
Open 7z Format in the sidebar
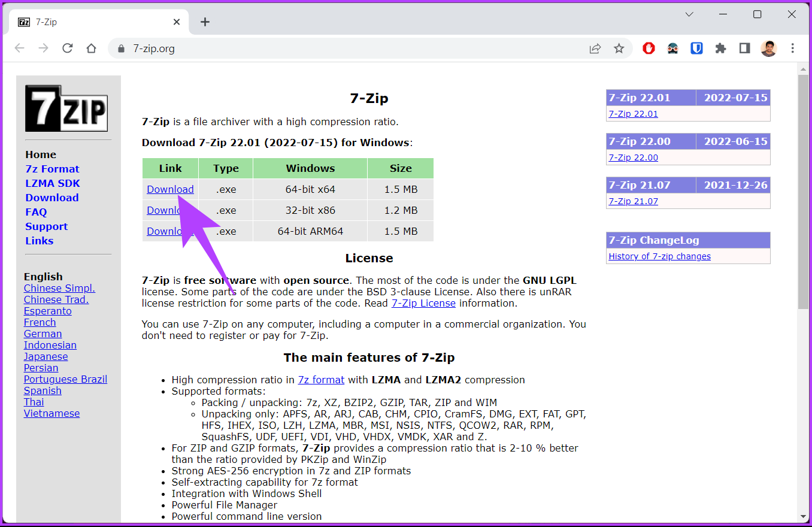click(x=52, y=169)
